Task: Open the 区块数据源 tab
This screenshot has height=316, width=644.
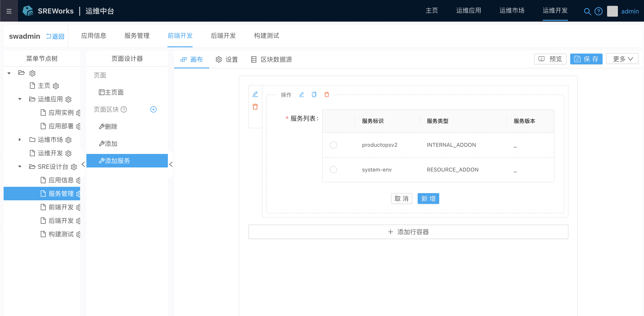Action: [272, 59]
